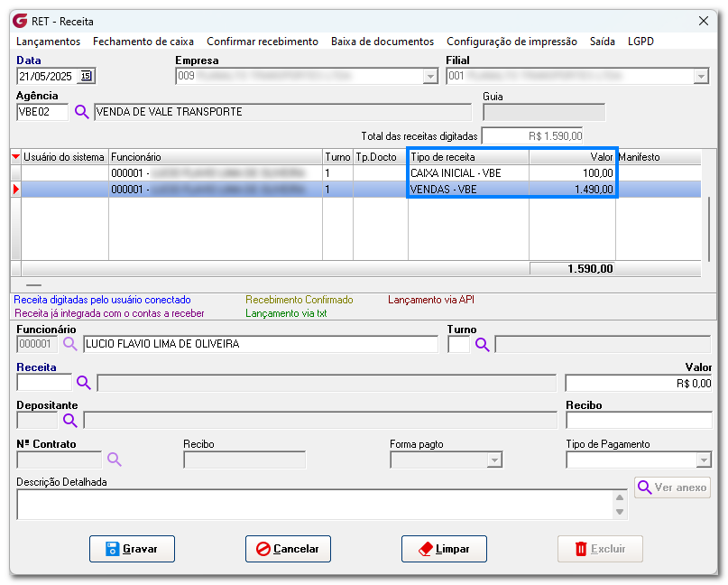This screenshot has height=585, width=728.
Task: Click the Limpar button
Action: 445,549
